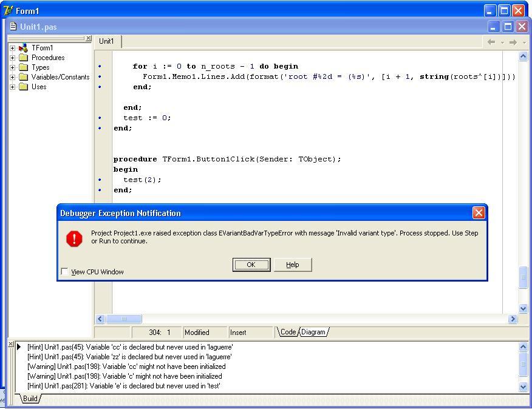
Task: Click the Help button in the dialog
Action: (293, 265)
